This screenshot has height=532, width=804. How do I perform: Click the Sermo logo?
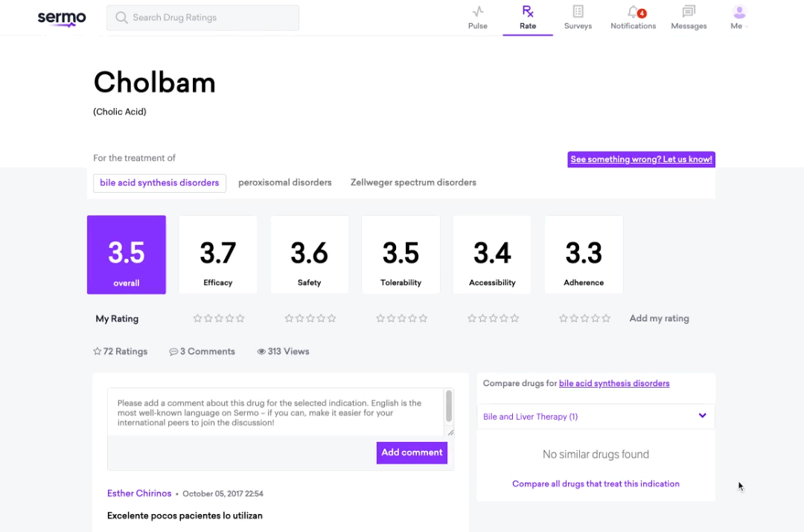[62, 19]
